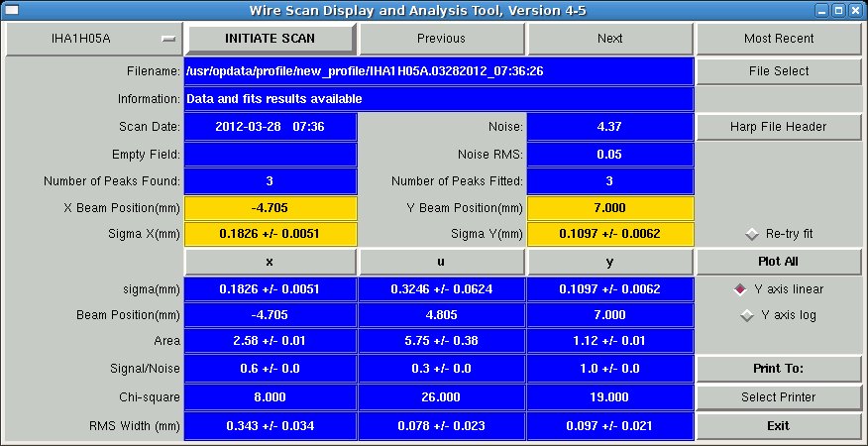Click the Scan Date value 2012-03-28 07:36
868x446 pixels.
[x=271, y=126]
